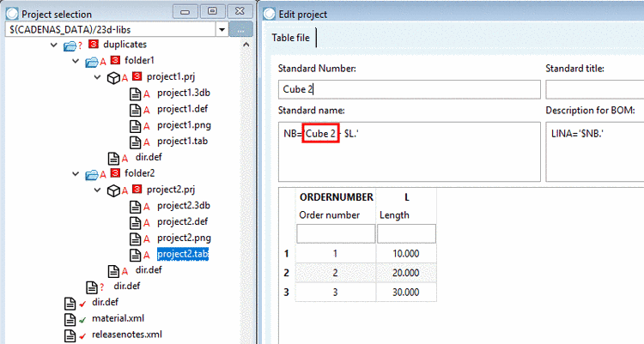Click the 20.000 length cell

[x=407, y=273]
